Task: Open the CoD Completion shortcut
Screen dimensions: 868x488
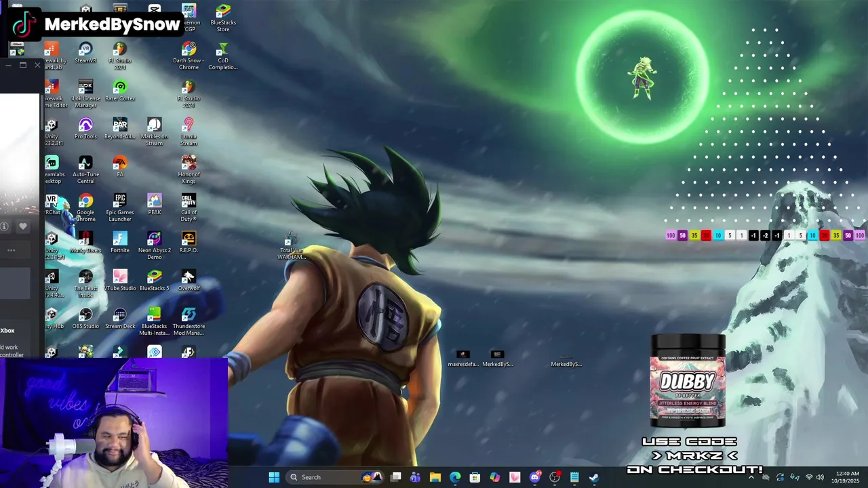Action: tap(223, 56)
